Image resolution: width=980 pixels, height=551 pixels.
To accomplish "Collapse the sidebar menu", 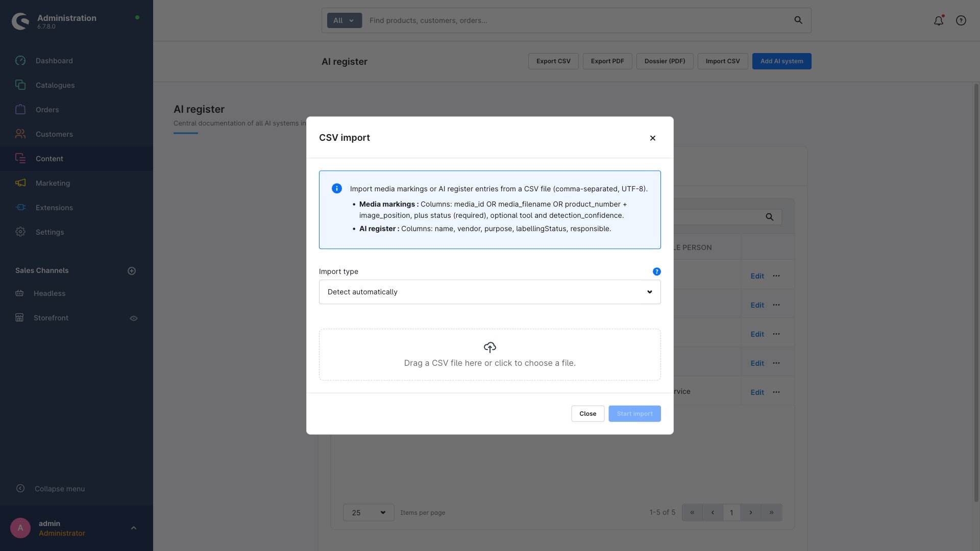I will point(60,489).
